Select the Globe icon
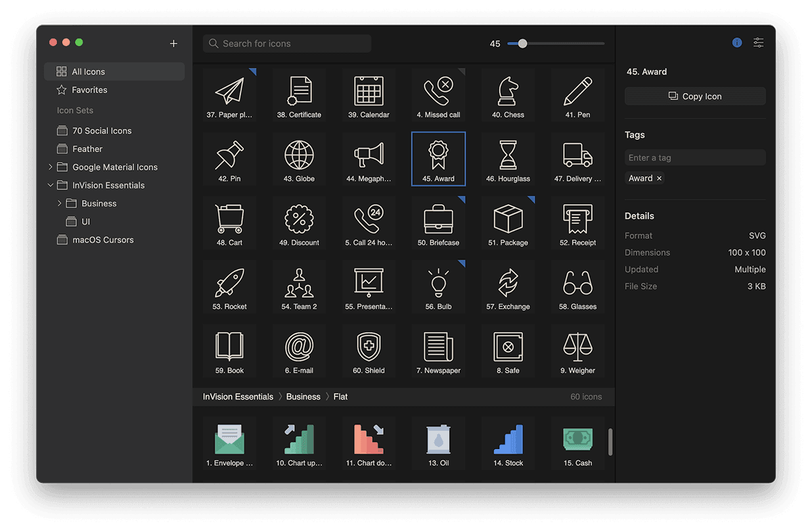 [x=299, y=159]
